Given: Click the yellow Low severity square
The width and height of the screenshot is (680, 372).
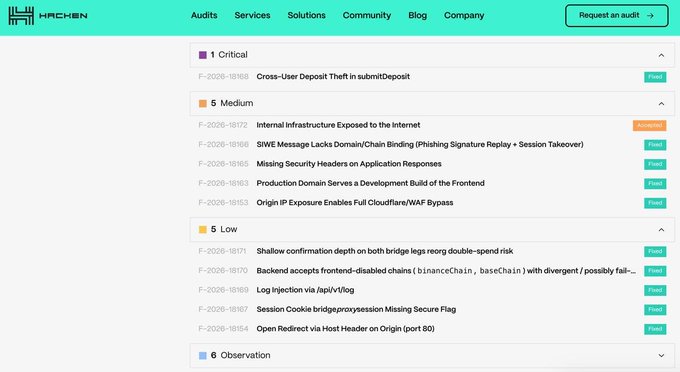Looking at the screenshot, I should point(203,230).
